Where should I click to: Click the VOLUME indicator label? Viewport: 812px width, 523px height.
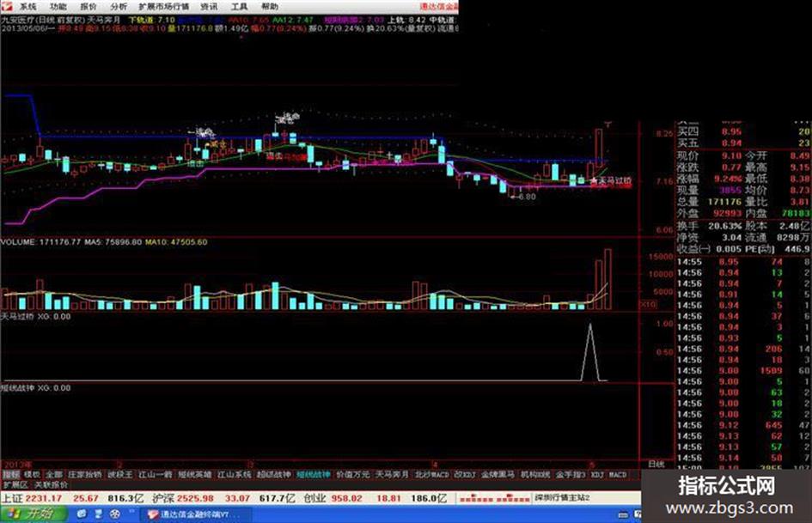click(x=19, y=242)
